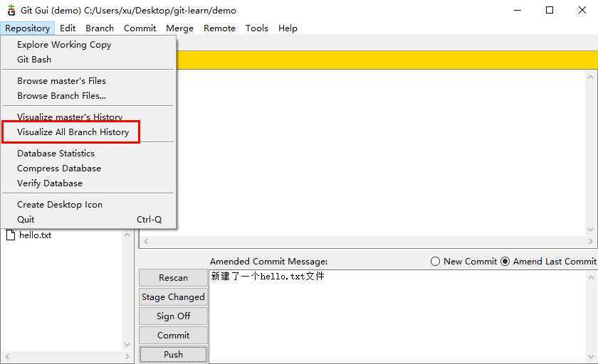The width and height of the screenshot is (598, 364).
Task: Select hello.txt in the file list
Action: [x=35, y=235]
